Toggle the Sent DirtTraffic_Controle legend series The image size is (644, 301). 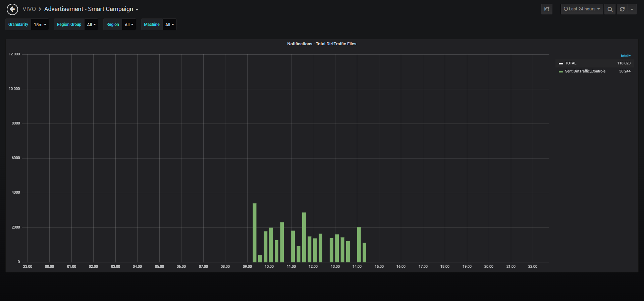(x=585, y=71)
